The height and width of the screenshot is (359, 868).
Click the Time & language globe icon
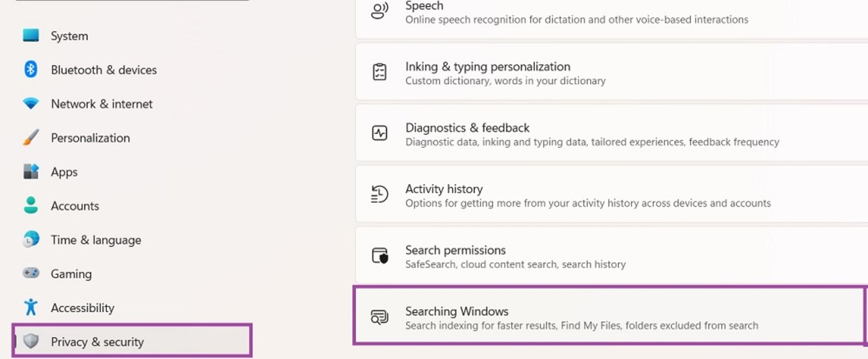click(31, 239)
